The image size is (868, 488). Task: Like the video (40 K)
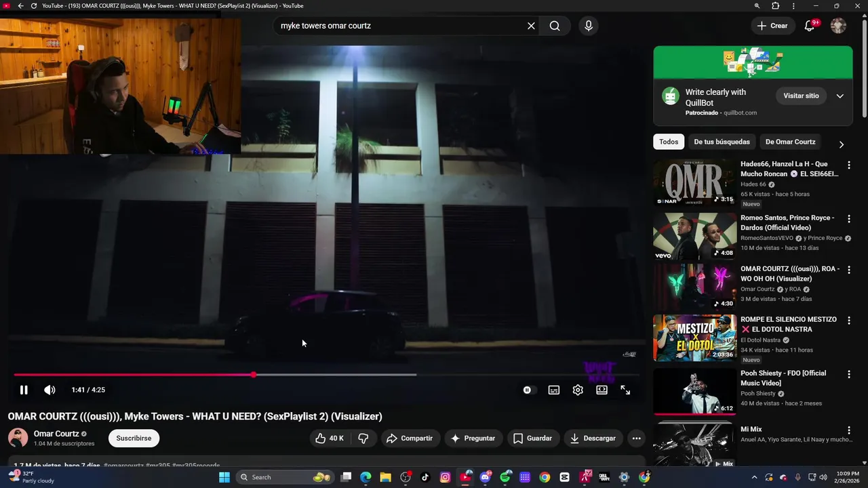click(330, 439)
